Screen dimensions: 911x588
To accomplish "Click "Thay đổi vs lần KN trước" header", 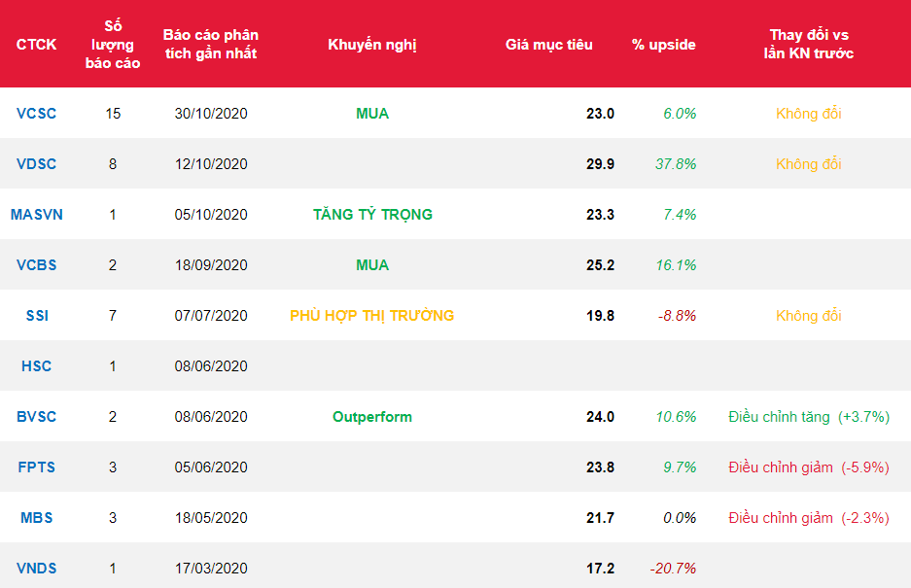I will pyautogui.click(x=809, y=45).
